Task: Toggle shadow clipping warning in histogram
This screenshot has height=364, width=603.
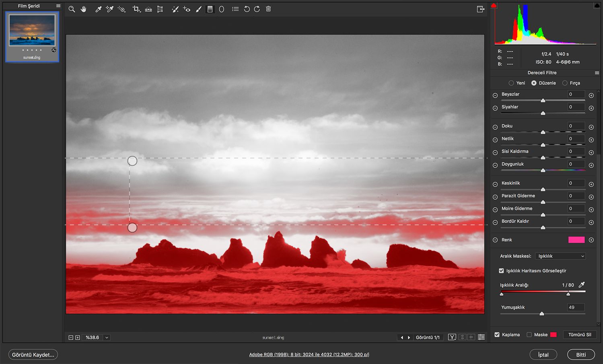Action: (x=494, y=5)
